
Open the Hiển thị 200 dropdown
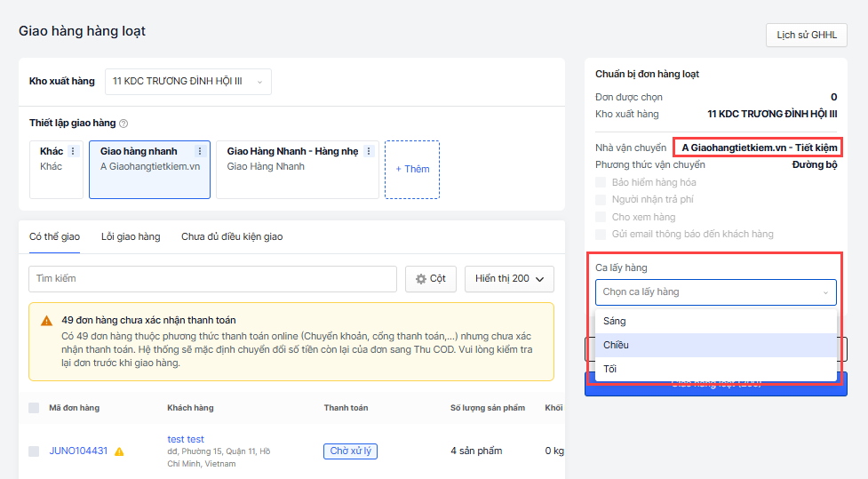509,278
